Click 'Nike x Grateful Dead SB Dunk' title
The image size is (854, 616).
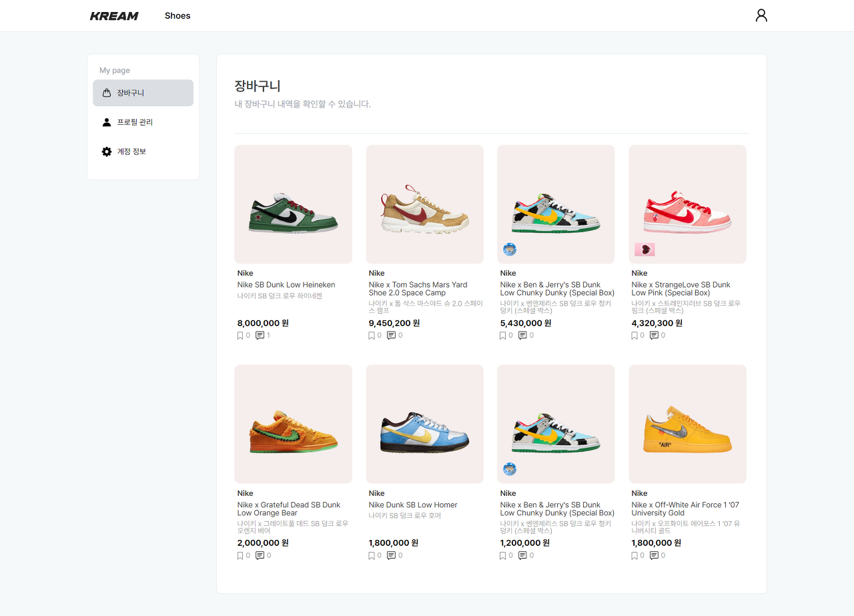coord(289,509)
